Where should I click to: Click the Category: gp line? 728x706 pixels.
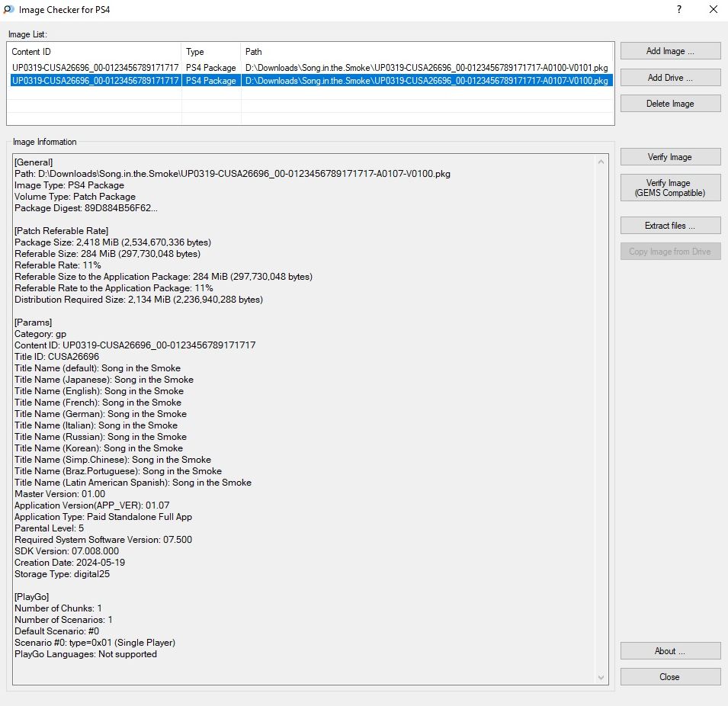[40, 334]
